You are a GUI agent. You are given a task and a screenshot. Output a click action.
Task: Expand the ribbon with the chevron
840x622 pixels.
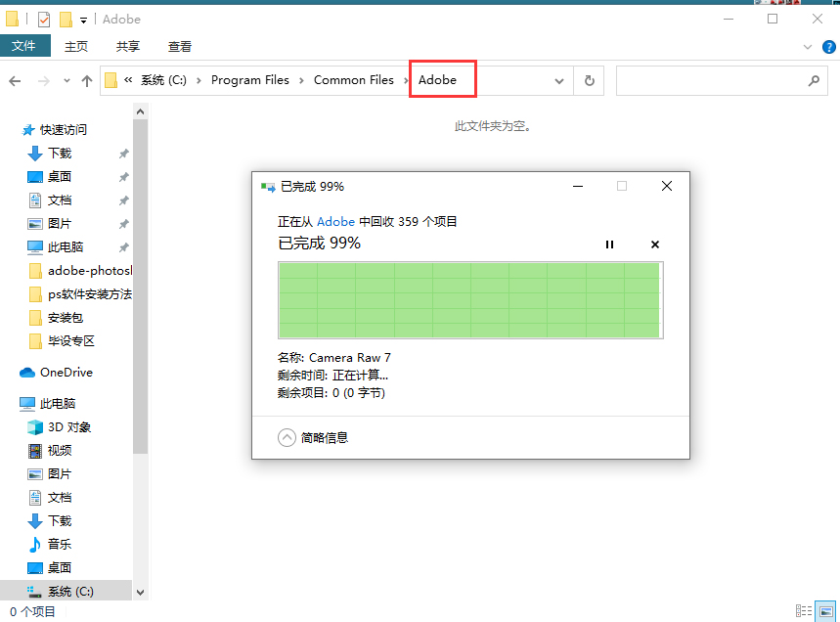808,47
